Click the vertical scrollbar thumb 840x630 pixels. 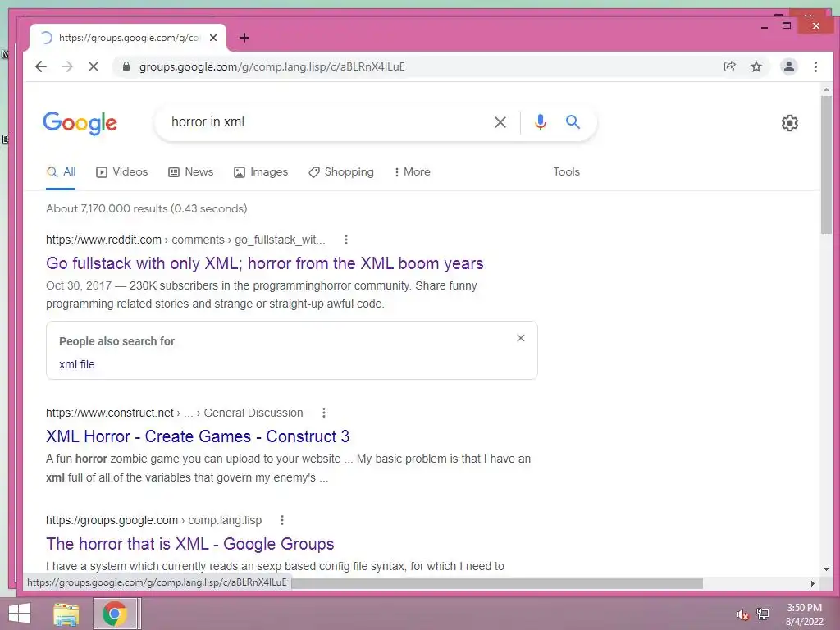[x=826, y=164]
